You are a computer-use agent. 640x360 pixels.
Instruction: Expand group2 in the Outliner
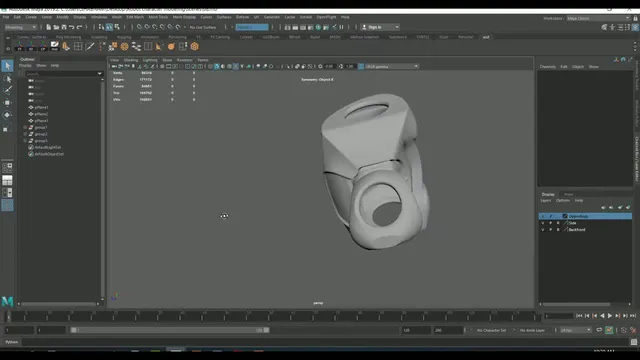click(x=25, y=134)
